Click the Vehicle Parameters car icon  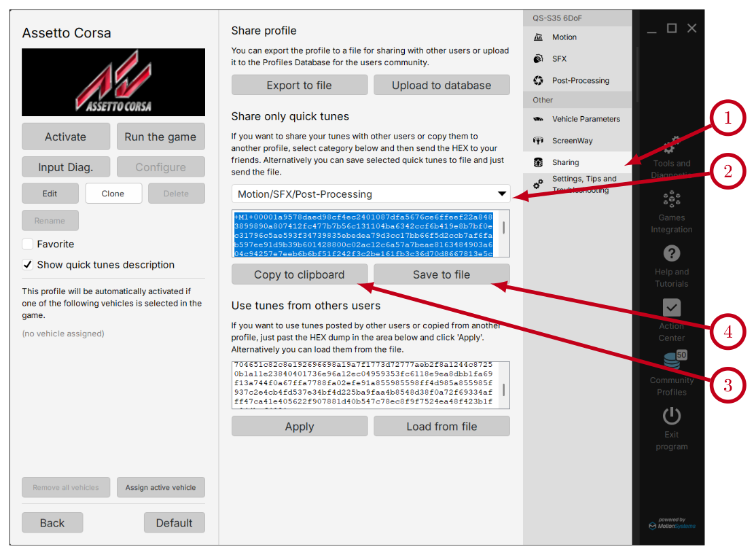click(538, 119)
